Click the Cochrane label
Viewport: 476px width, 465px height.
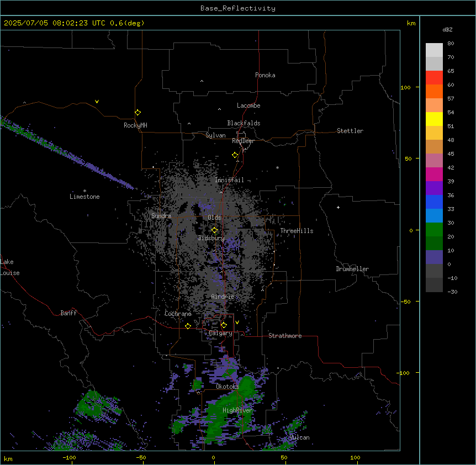click(178, 314)
